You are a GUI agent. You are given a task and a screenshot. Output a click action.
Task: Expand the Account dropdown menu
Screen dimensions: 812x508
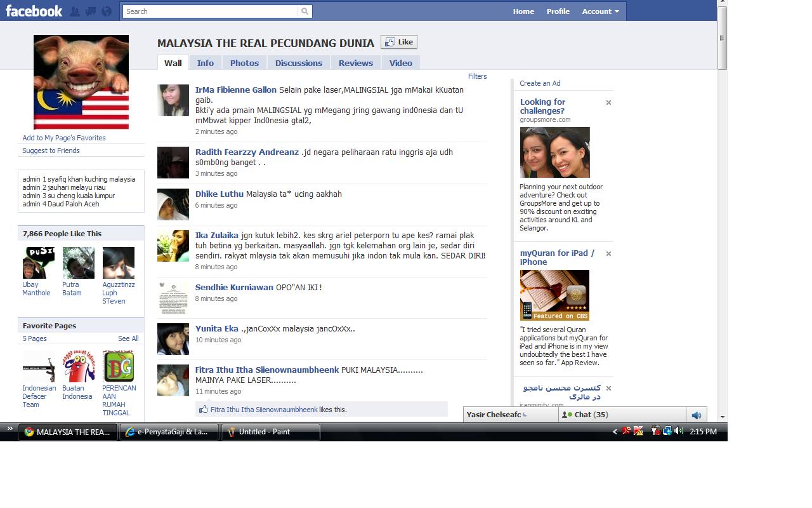[601, 11]
